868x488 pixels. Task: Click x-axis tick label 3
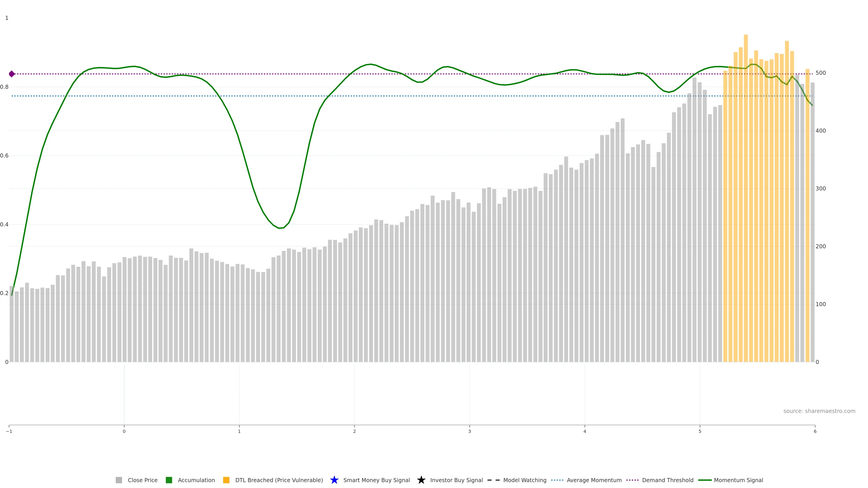[x=469, y=432]
